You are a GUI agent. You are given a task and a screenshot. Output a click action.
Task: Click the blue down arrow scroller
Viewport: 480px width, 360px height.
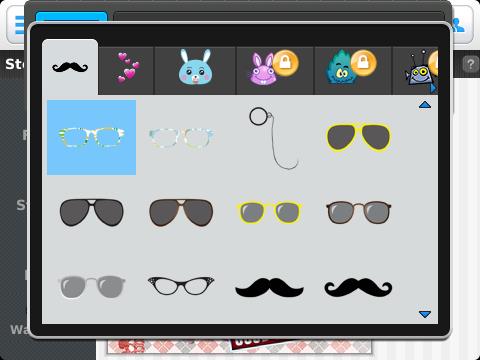(x=425, y=314)
